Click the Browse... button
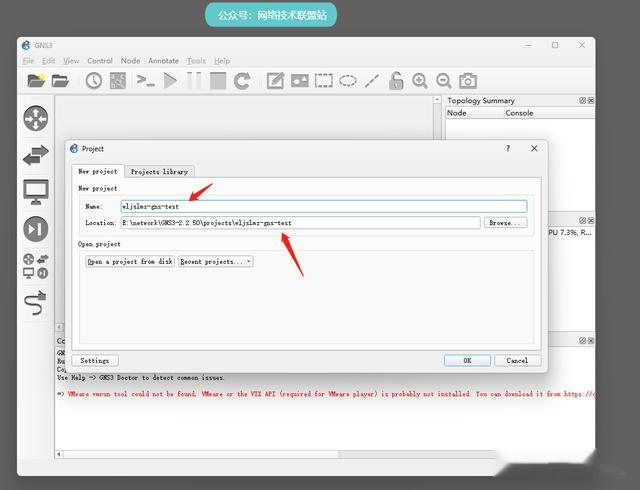Image resolution: width=640 pixels, height=490 pixels. [x=505, y=223]
